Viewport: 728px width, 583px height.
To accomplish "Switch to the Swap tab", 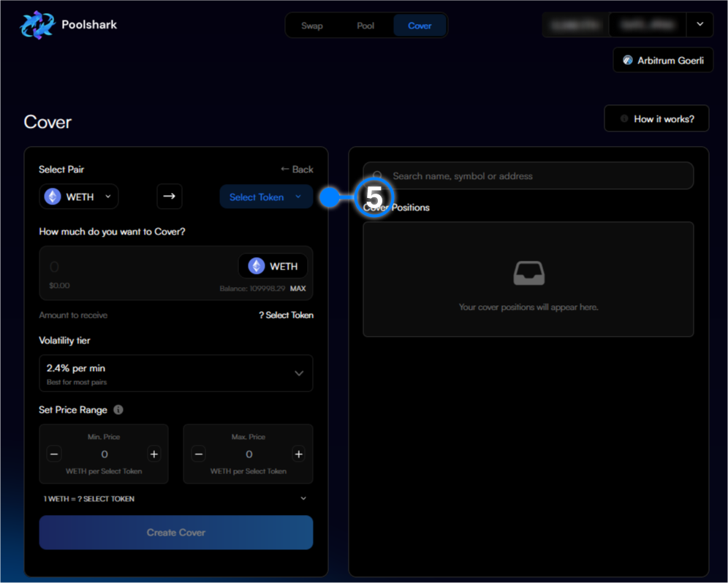I will point(312,26).
